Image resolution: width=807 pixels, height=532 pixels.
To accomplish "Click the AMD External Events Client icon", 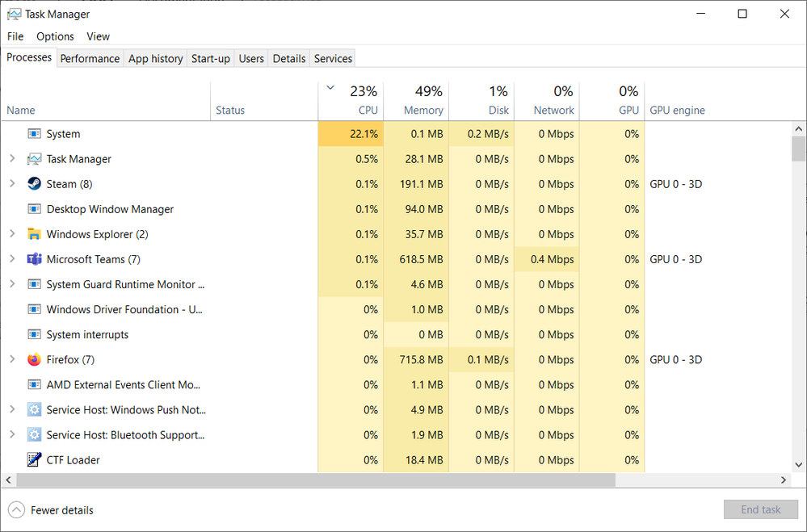I will (x=34, y=384).
